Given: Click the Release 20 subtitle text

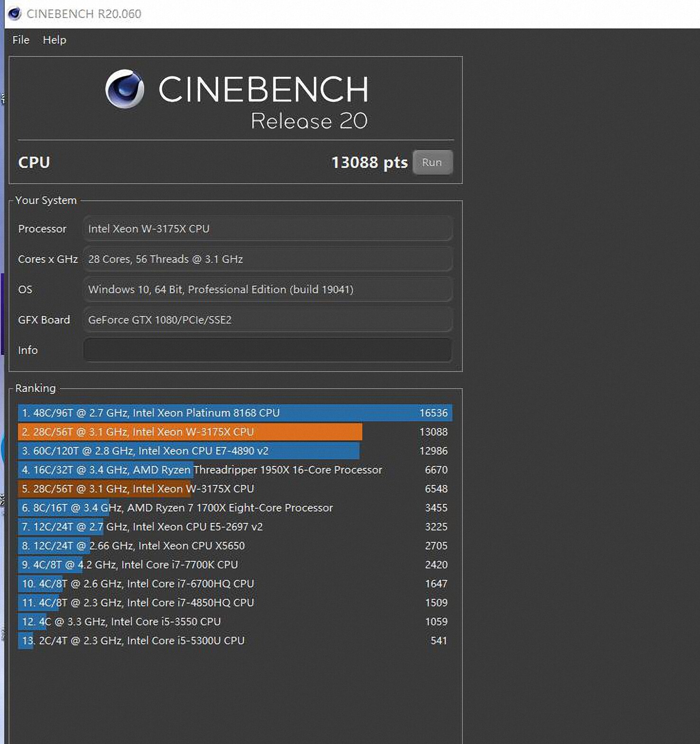Looking at the screenshot, I should (x=309, y=121).
